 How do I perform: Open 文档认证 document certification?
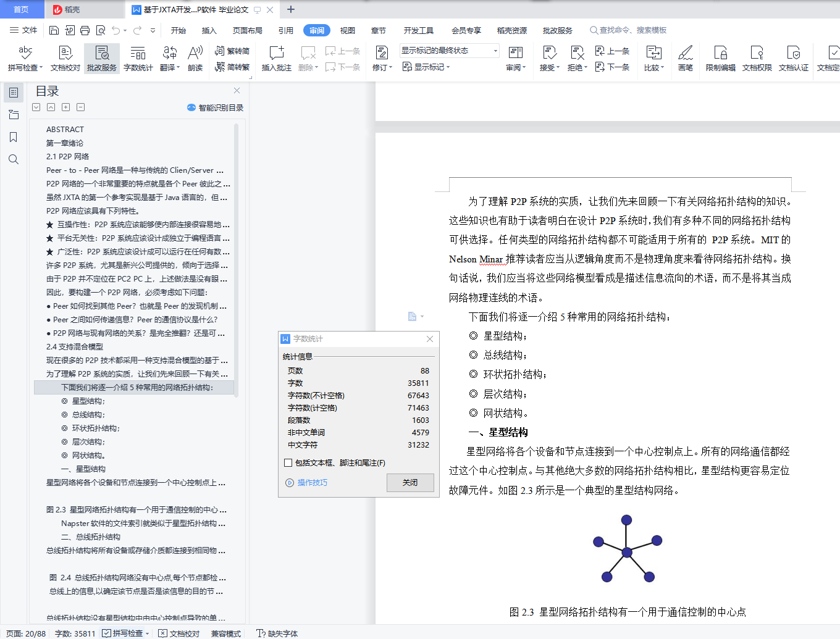coord(794,59)
